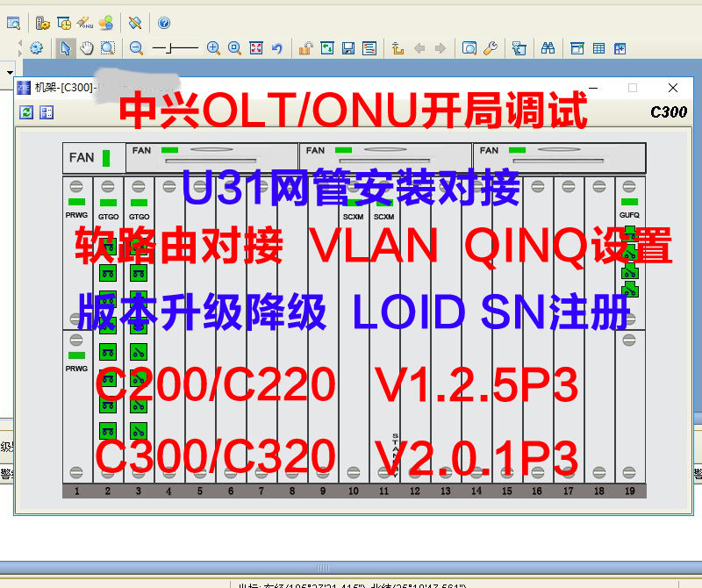
Task: Open the table grid view icon
Action: (598, 48)
